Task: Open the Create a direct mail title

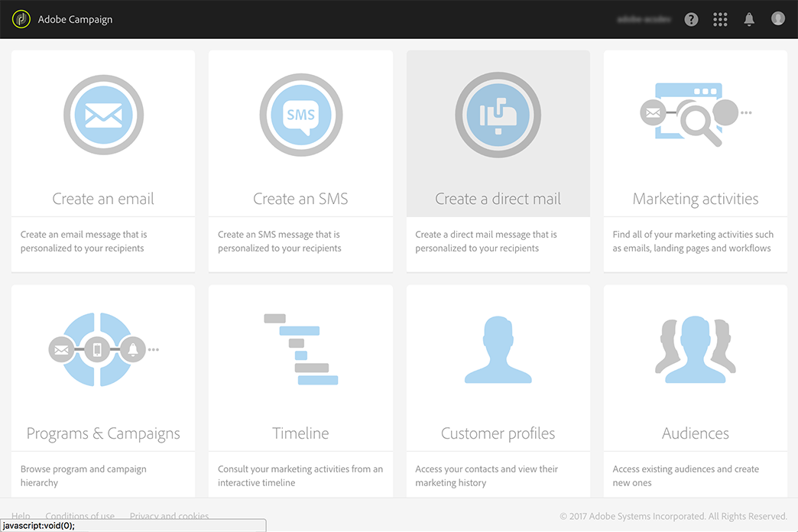Action: (x=498, y=199)
